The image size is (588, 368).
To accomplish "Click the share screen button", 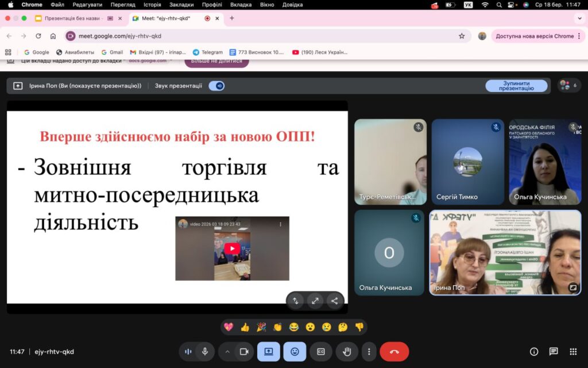I will pyautogui.click(x=269, y=352).
